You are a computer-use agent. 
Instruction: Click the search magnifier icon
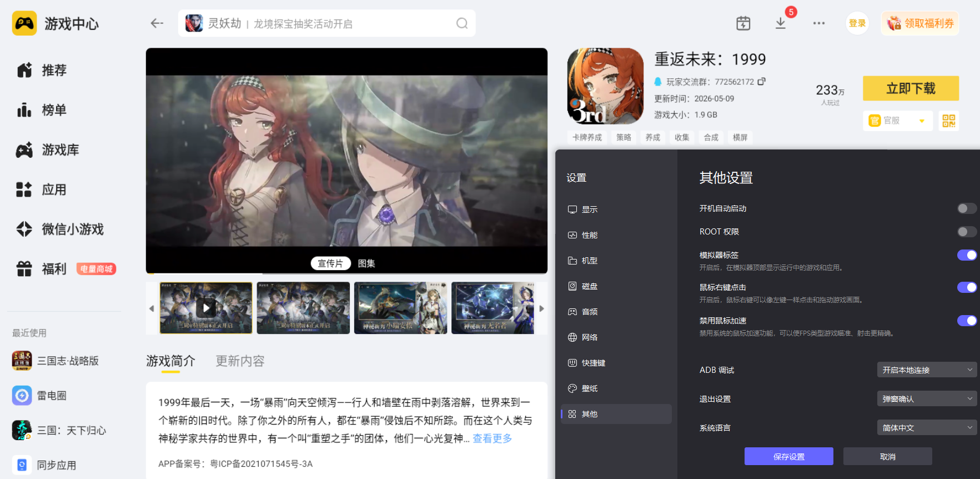click(x=462, y=23)
